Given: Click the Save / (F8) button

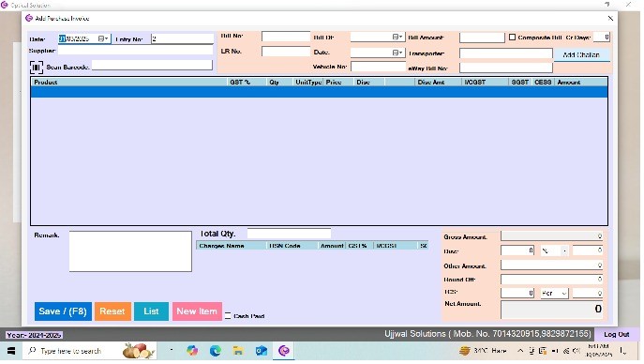Looking at the screenshot, I should coord(63,311).
